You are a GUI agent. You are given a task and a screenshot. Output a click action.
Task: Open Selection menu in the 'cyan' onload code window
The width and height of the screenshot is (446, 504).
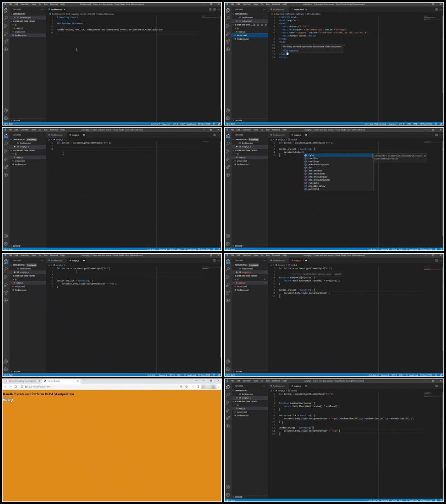point(247,381)
